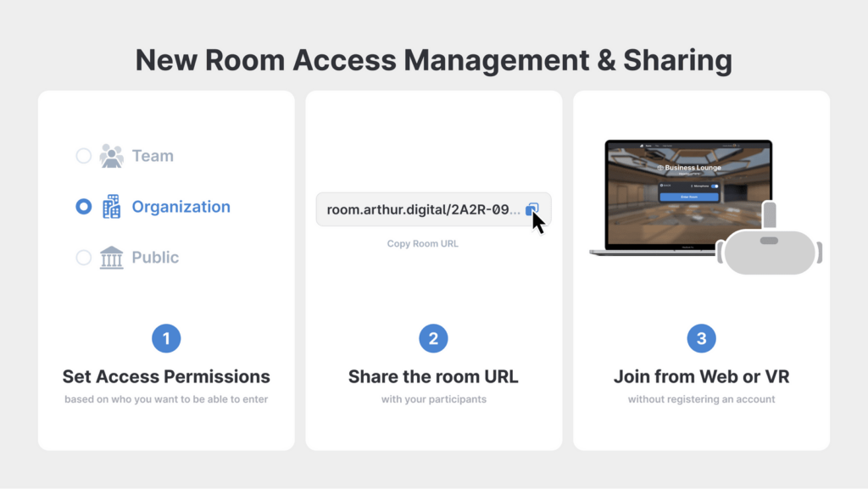Screen dimensions: 868x489
Task: Click the Set Access Permissions heading
Action: pyautogui.click(x=166, y=376)
